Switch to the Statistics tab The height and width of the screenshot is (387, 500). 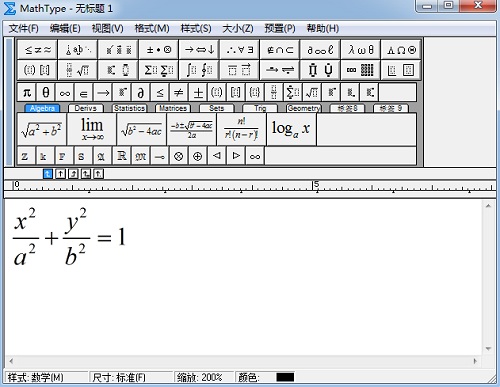point(129,108)
